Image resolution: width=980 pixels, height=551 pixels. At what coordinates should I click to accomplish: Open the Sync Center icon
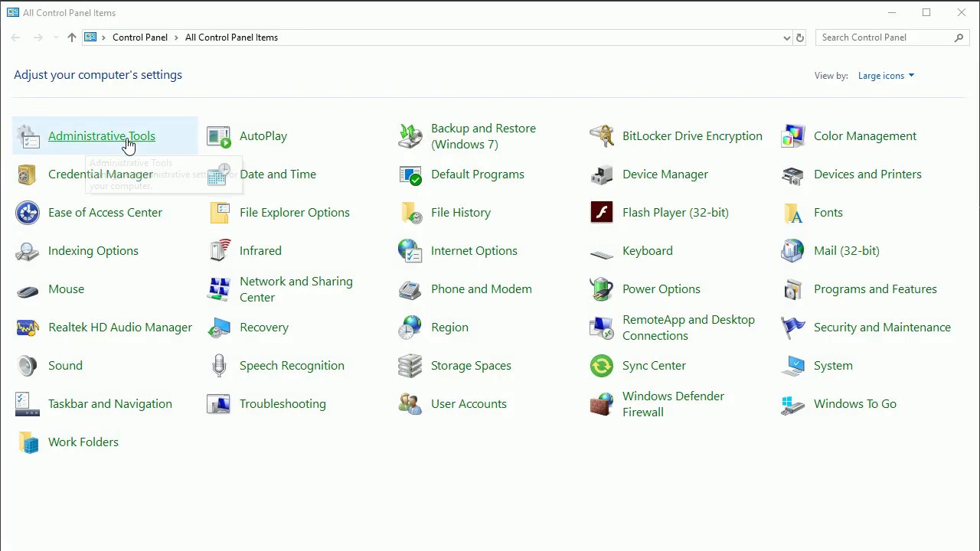pos(602,366)
